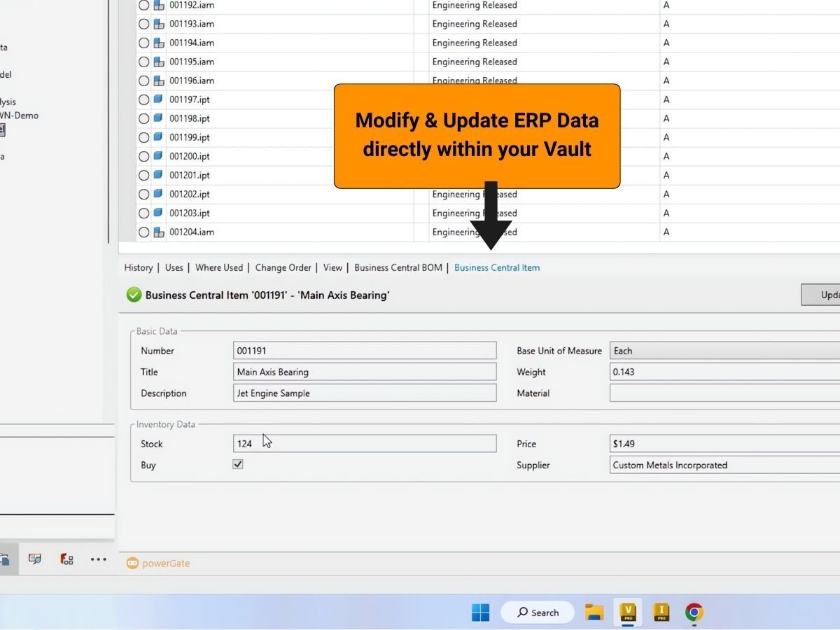Screen dimensions: 840x630
Task: Click the Business Central Item '001191' heading
Action: tap(267, 295)
